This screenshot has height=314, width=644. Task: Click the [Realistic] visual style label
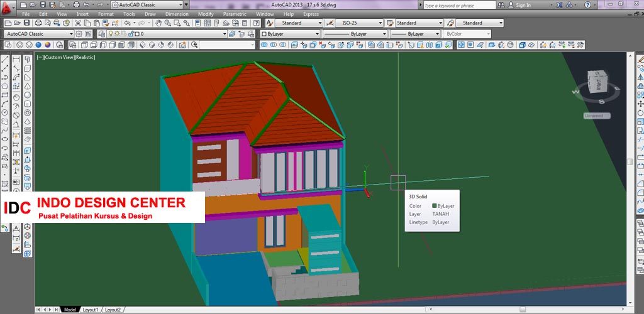85,57
